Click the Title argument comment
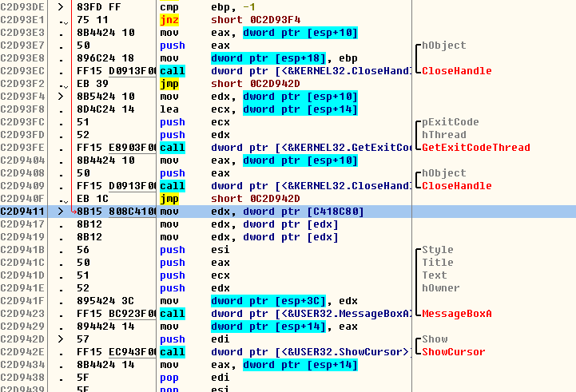The width and height of the screenshot is (576, 392). coord(438,263)
